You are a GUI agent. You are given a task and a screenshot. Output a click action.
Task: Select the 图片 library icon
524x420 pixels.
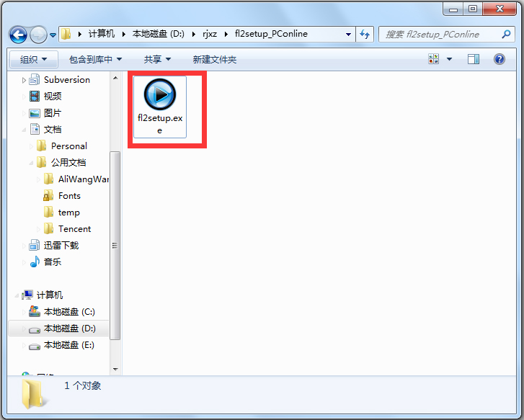35,113
